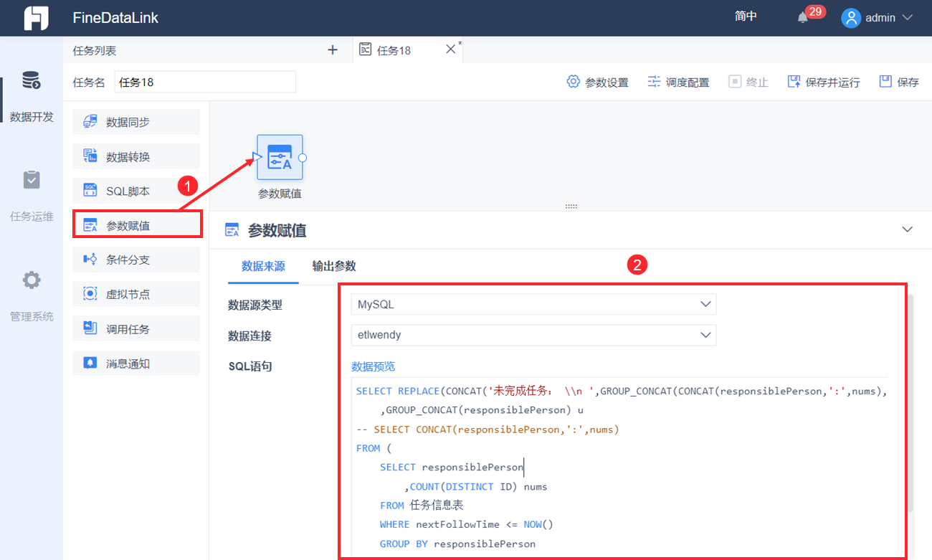Image resolution: width=932 pixels, height=560 pixels.
Task: Open 任务运维 in the sidebar
Action: (32, 195)
